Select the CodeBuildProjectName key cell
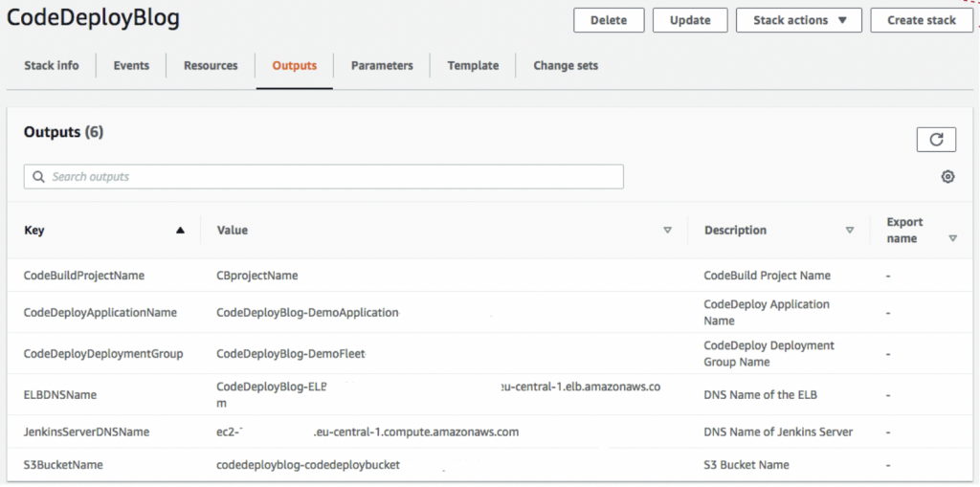The width and height of the screenshot is (980, 487). point(84,275)
